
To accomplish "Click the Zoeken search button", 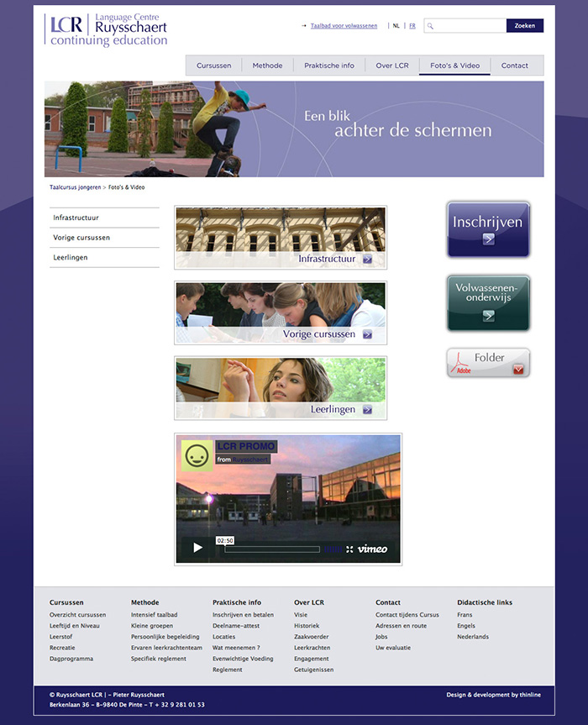I will coord(525,26).
